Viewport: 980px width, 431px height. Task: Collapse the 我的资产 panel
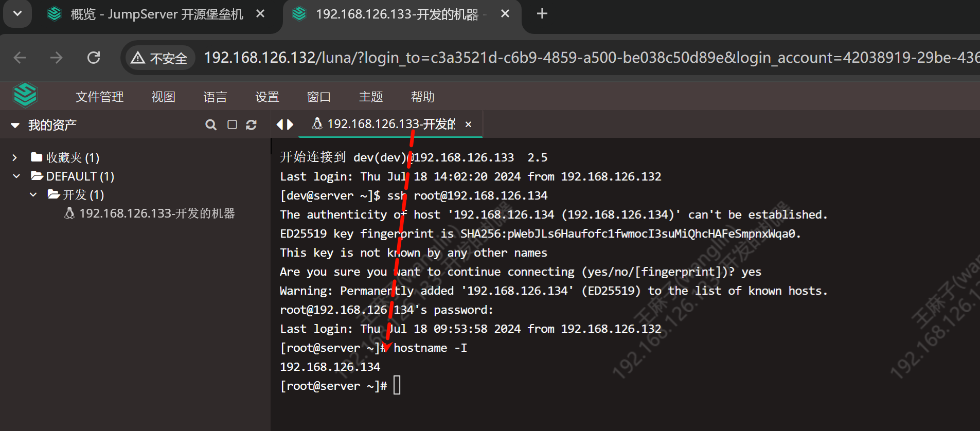click(14, 124)
